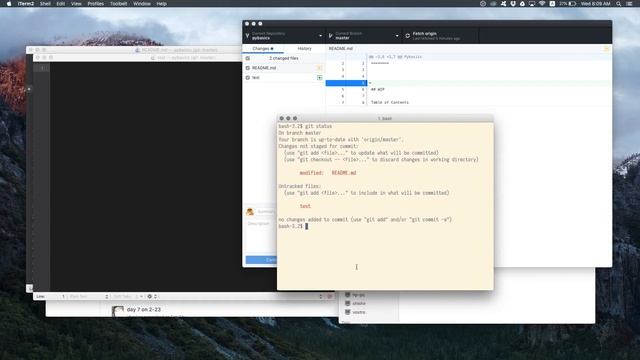
Task: Click the Fetch origin sync icon
Action: pos(407,36)
